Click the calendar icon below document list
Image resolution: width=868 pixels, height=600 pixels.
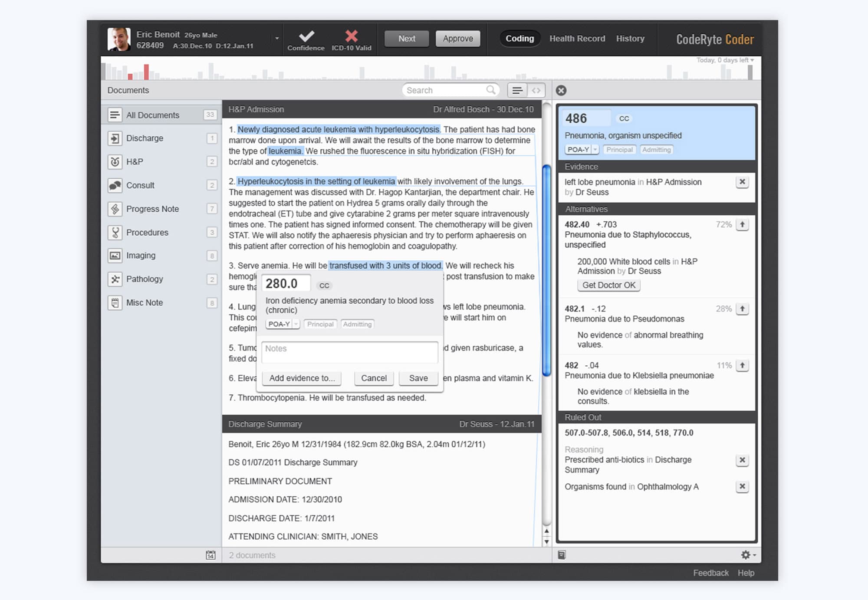click(x=210, y=555)
